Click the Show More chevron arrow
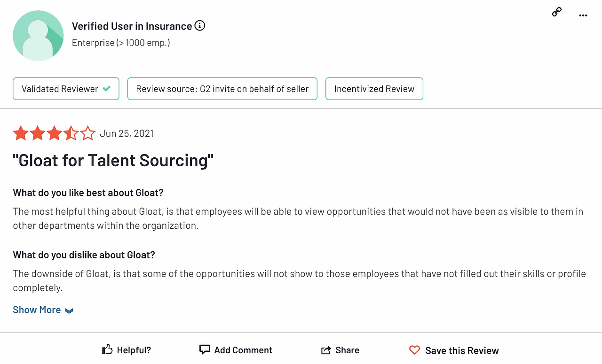This screenshot has width=602, height=364. (x=69, y=310)
